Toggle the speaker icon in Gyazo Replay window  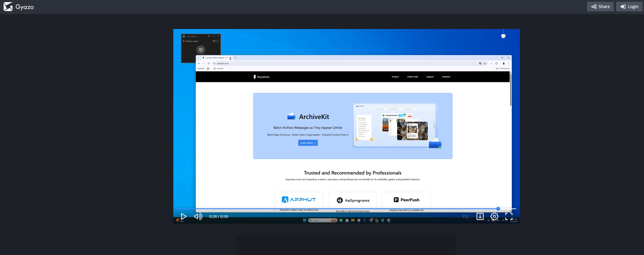(x=214, y=41)
